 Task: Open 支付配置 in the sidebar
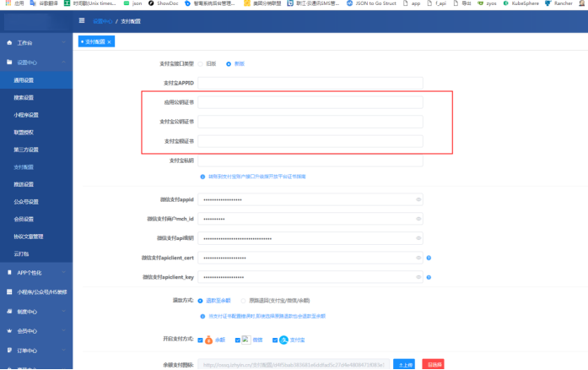coord(36,167)
